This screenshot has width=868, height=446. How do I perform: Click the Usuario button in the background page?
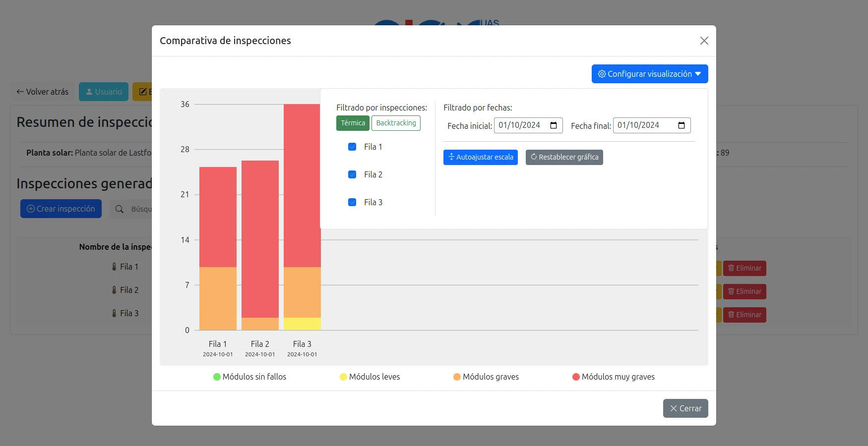tap(104, 92)
